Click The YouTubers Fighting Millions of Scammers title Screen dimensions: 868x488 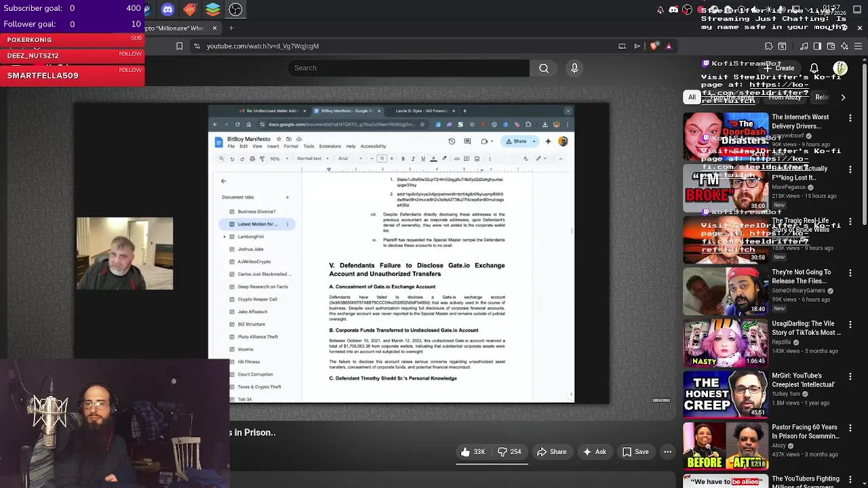tap(806, 483)
